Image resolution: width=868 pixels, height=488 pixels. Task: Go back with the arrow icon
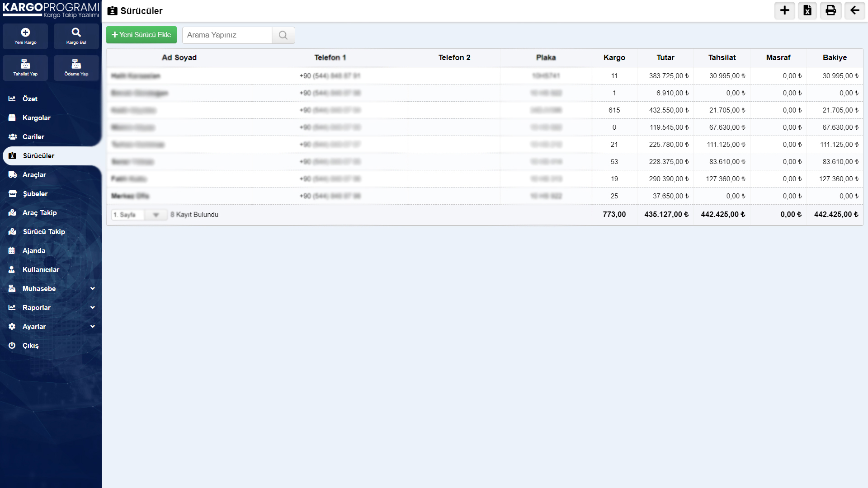click(x=855, y=10)
